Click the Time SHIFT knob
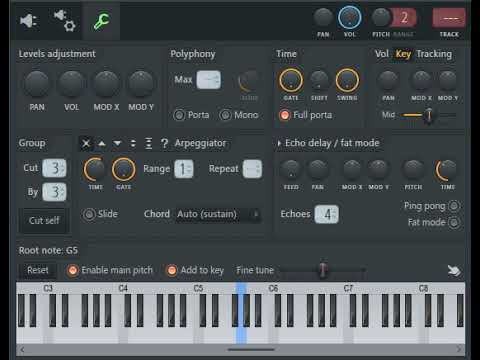Image resolution: width=480 pixels, height=360 pixels. [x=319, y=81]
